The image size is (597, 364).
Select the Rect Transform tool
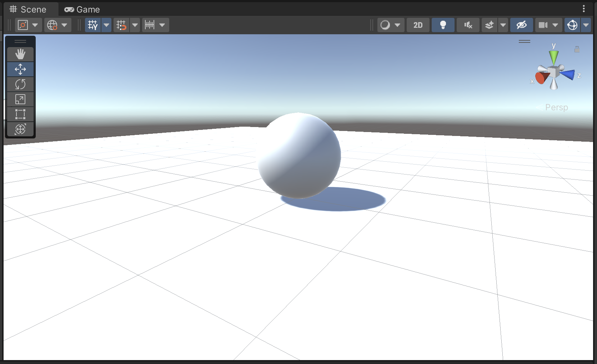(x=20, y=114)
